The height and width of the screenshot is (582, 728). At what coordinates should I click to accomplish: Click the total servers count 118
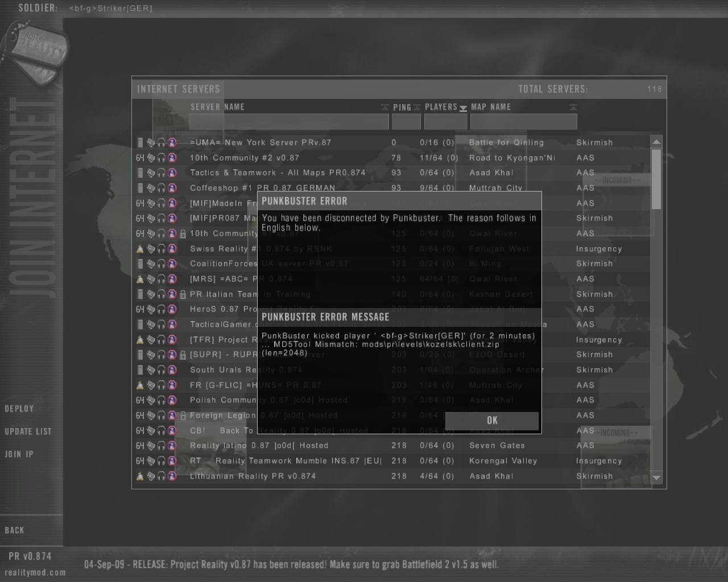[x=655, y=89]
